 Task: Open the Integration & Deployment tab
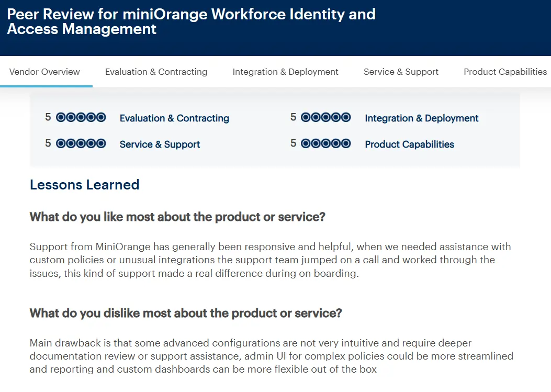coord(285,72)
